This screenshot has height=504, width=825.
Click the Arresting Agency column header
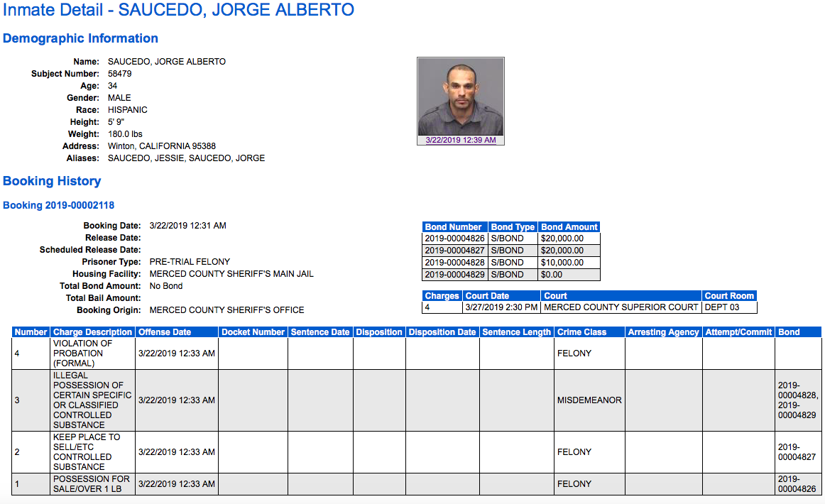coord(663,332)
